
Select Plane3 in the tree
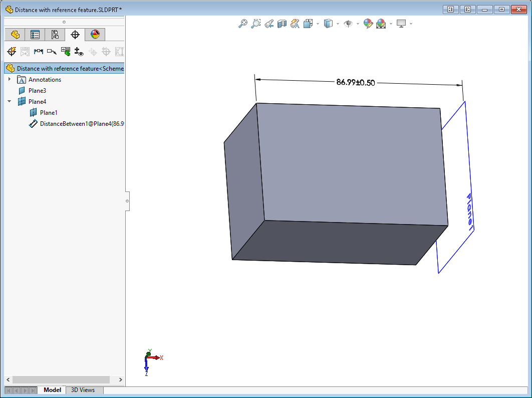[x=37, y=91]
